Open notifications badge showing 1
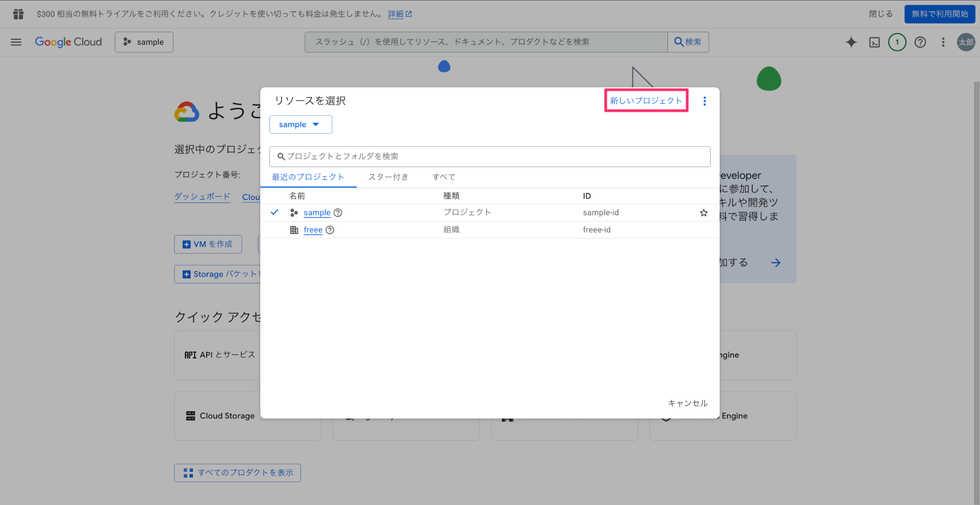This screenshot has height=505, width=980. 897,42
